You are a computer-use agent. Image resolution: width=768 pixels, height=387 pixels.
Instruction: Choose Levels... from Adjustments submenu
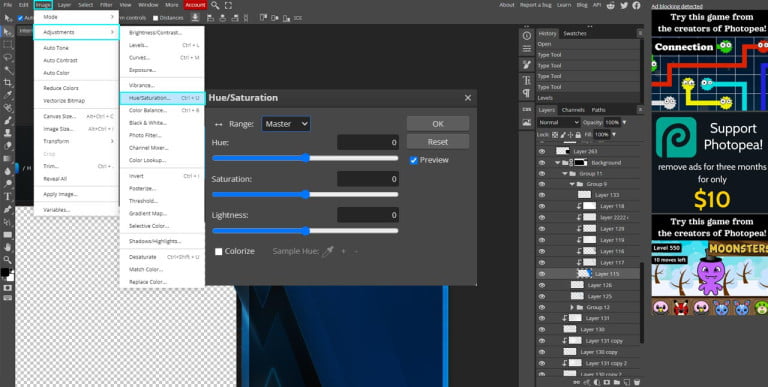tap(162, 45)
